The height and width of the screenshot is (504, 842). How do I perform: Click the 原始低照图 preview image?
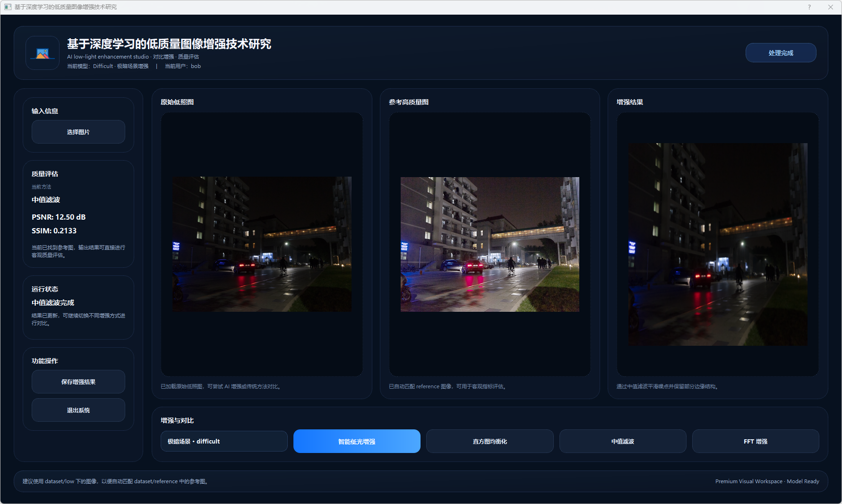point(262,244)
